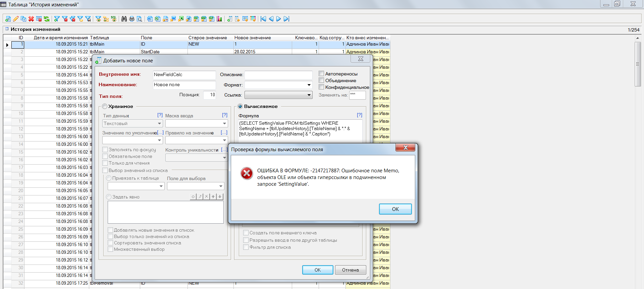This screenshot has height=289, width=644.
Task: Click the [?] help link beside Формула
Action: [359, 115]
